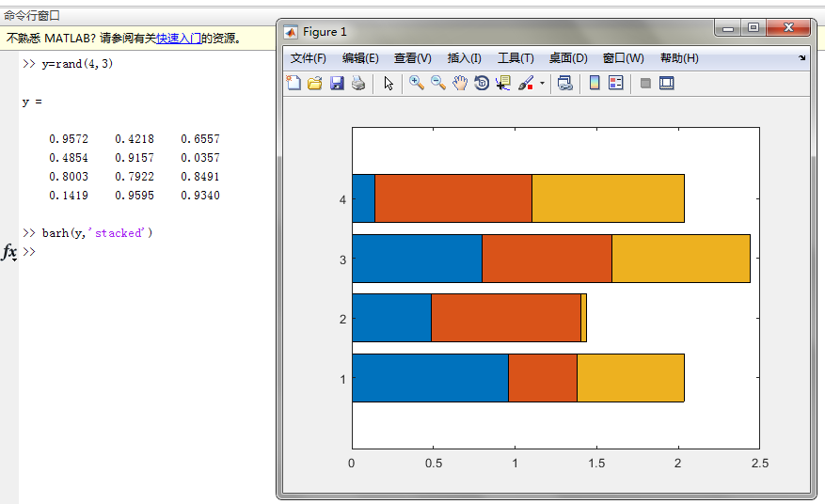Click the Open File folder icon
The height and width of the screenshot is (504, 825).
click(x=314, y=83)
